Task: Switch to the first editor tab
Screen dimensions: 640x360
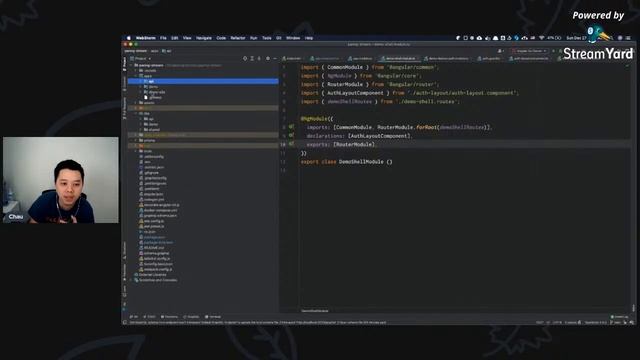Action: pyautogui.click(x=292, y=59)
